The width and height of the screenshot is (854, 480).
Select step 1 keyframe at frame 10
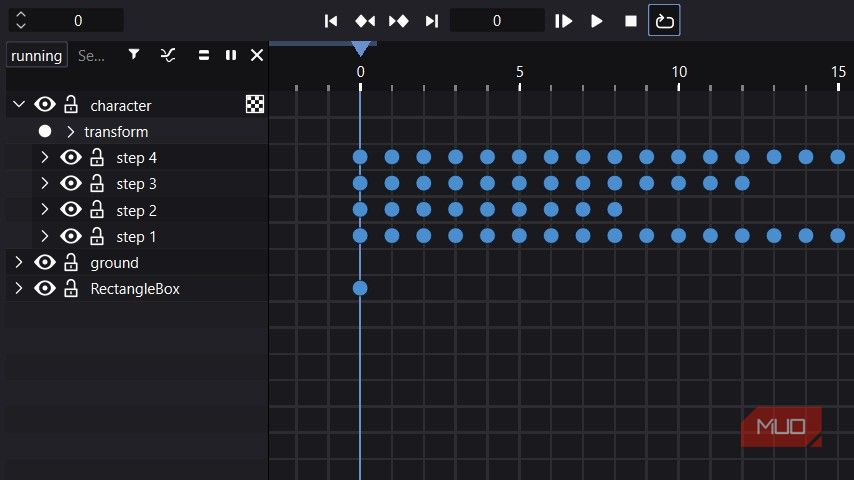(x=679, y=235)
